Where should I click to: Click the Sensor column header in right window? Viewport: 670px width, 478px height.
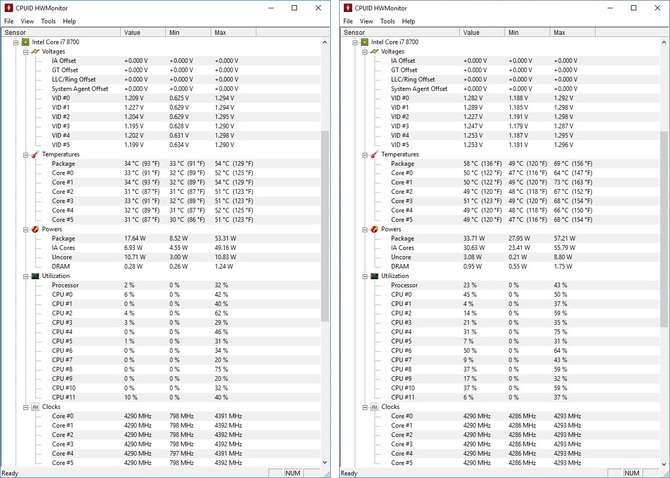pos(400,32)
